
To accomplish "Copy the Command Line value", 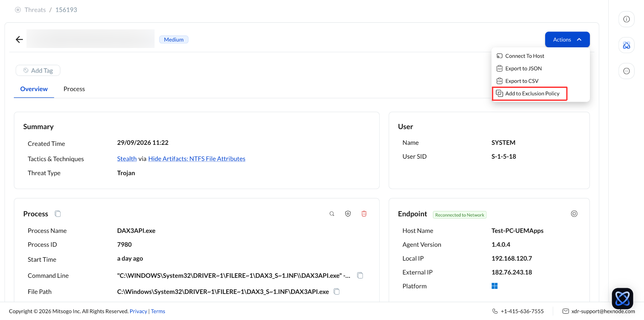I will pos(360,276).
